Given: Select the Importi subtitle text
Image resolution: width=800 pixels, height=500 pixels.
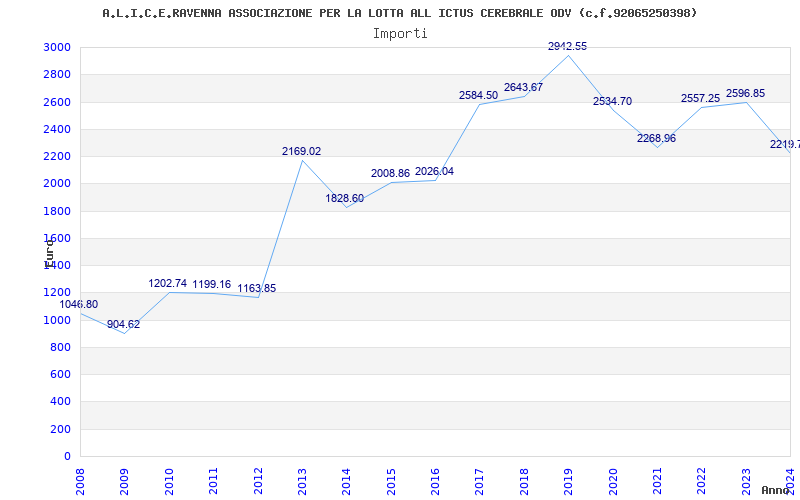Looking at the screenshot, I should (x=400, y=34).
